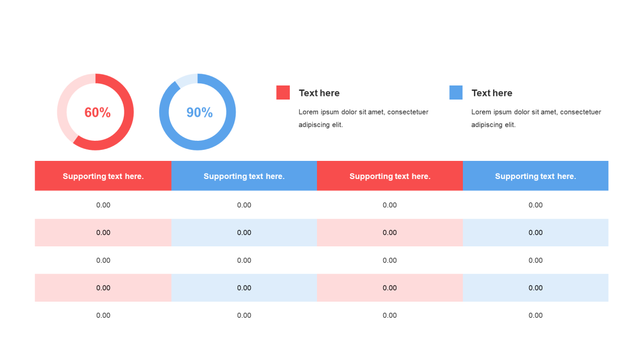Click the blue square legend swatch

(456, 93)
